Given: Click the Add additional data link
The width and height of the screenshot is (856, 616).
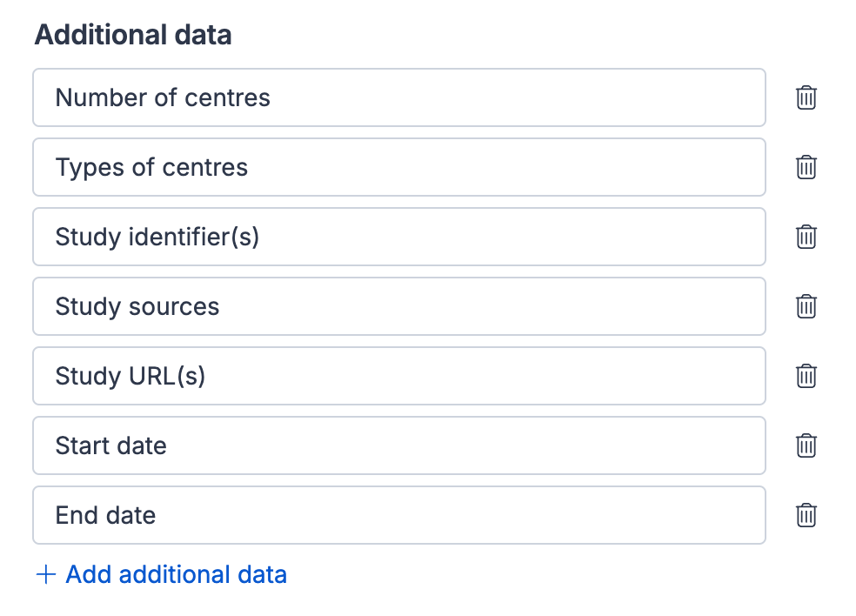Looking at the screenshot, I should click(176, 575).
